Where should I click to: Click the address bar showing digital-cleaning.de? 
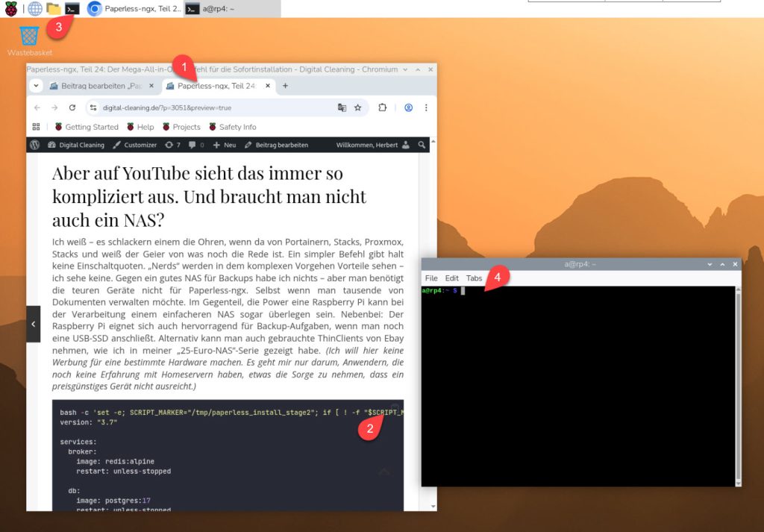[x=209, y=107]
